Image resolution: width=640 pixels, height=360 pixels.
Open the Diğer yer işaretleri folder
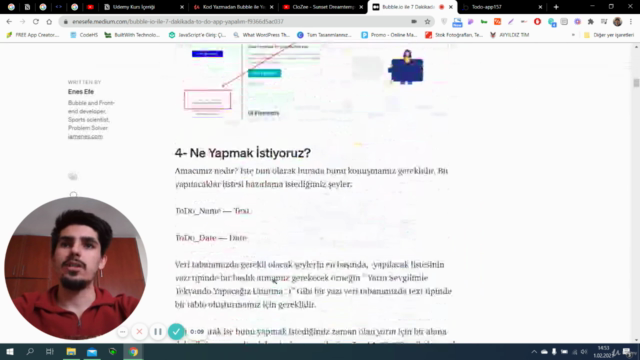[609, 35]
